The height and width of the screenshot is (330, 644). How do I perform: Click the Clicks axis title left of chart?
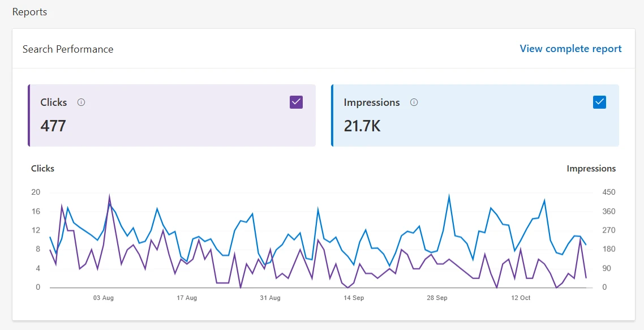(42, 168)
